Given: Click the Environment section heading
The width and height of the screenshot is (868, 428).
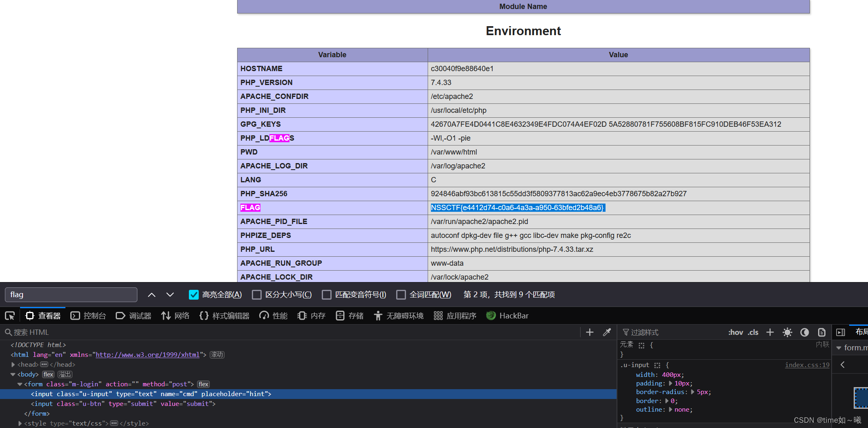Looking at the screenshot, I should (x=523, y=31).
